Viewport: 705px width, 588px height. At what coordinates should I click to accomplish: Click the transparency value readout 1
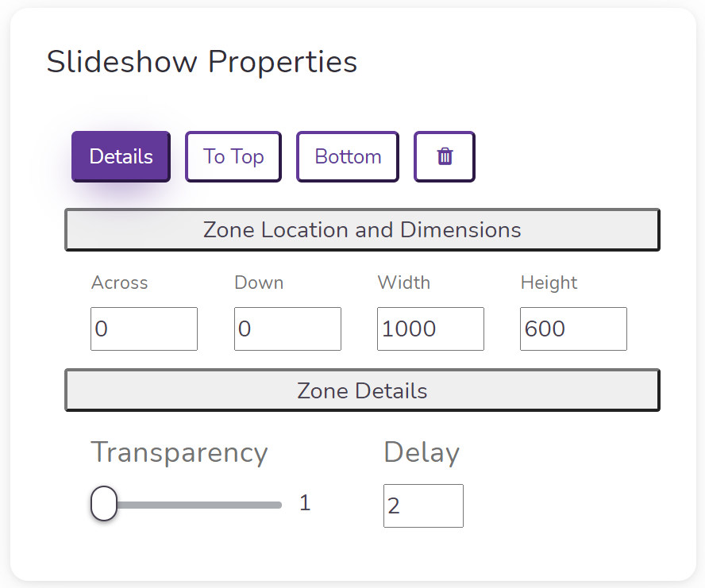pyautogui.click(x=306, y=502)
